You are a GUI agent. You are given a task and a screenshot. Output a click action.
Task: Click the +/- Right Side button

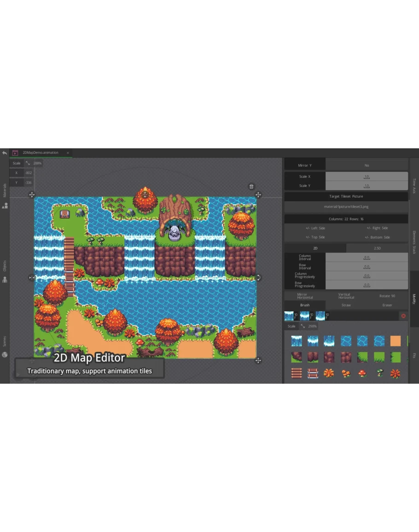click(x=377, y=228)
